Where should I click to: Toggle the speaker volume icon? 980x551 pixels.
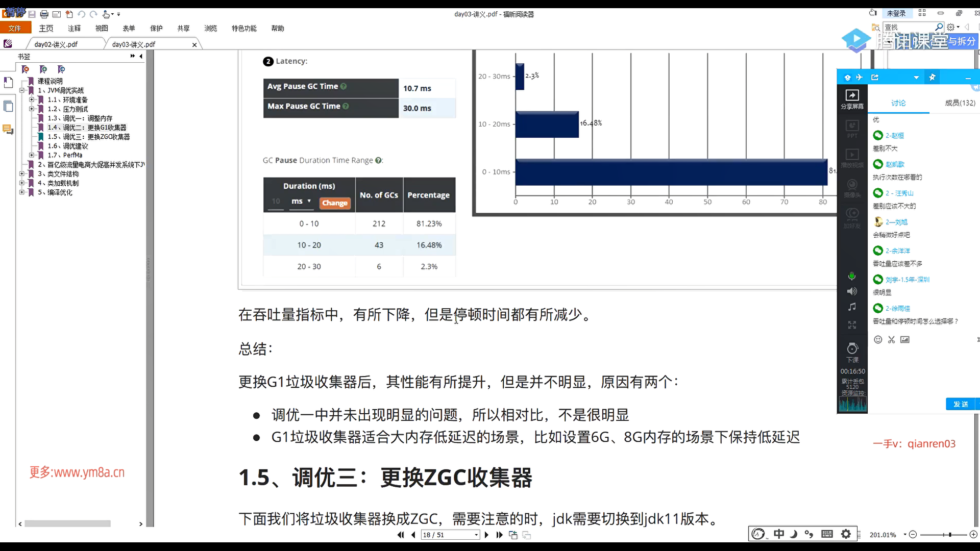pyautogui.click(x=851, y=291)
